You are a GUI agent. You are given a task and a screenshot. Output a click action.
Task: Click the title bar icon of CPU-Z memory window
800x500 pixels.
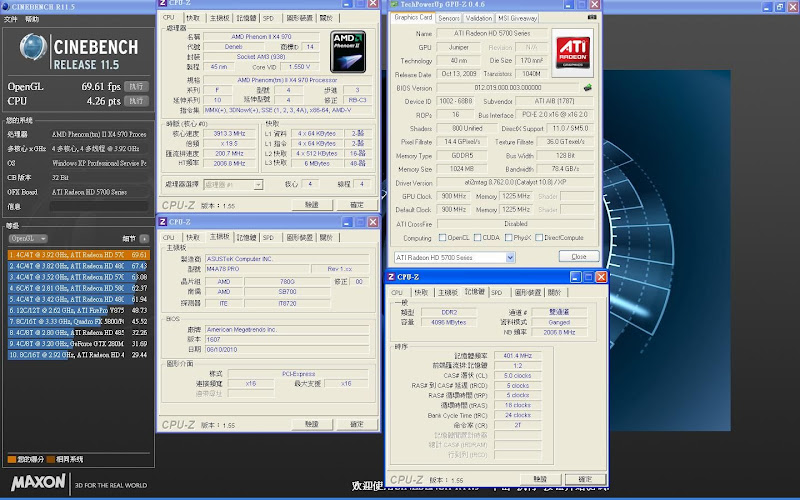pos(391,277)
